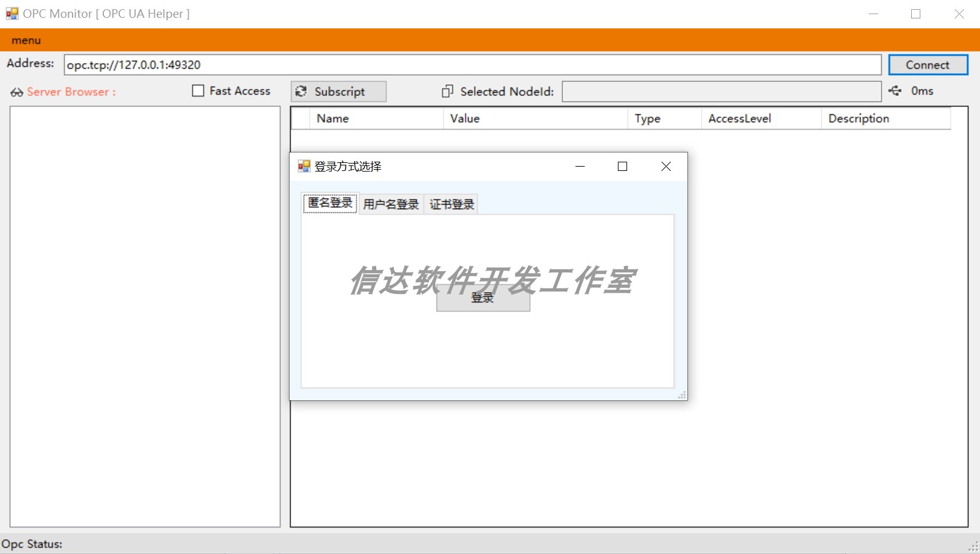Click the binoculars Server Browser icon
Screen dimensions: 980x554
coord(17,92)
